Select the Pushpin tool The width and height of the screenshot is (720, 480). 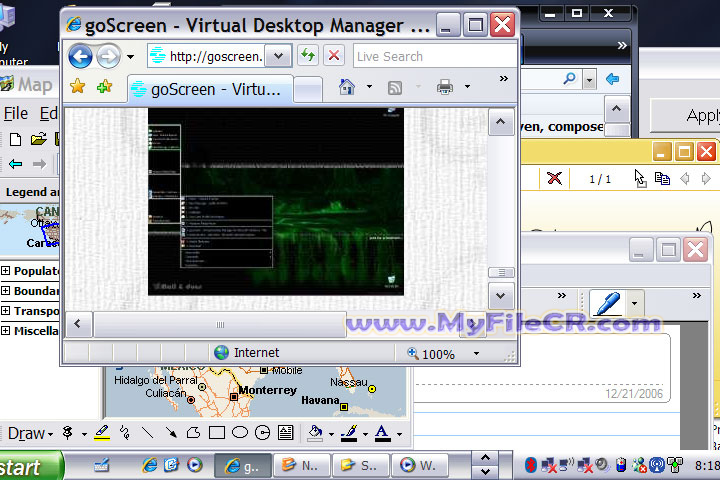(68, 433)
